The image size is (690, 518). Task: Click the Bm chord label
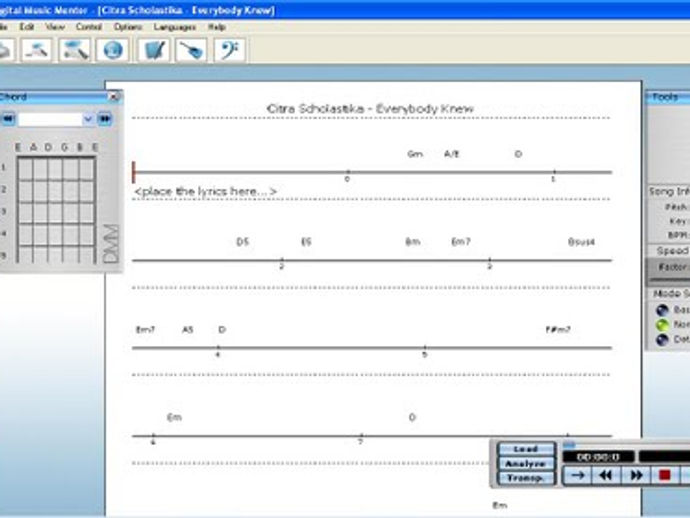point(413,242)
